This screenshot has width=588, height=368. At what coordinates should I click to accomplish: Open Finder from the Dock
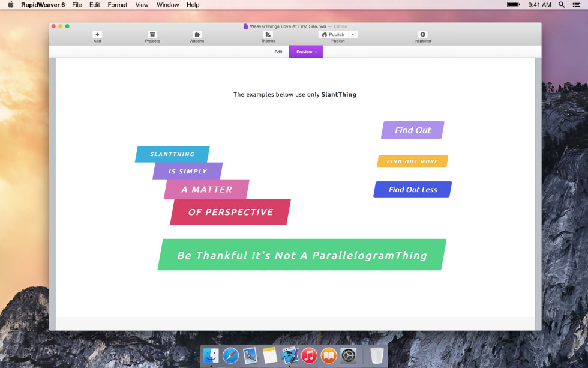pyautogui.click(x=211, y=355)
